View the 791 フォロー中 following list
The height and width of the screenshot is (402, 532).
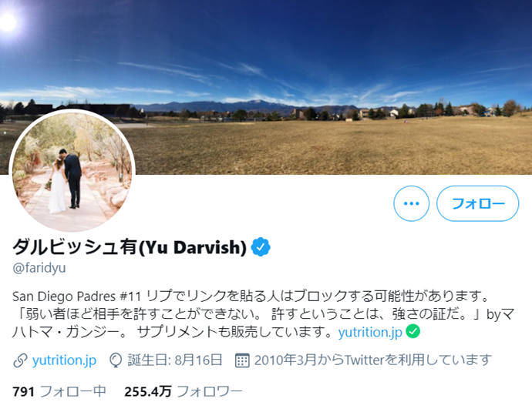[59, 391]
